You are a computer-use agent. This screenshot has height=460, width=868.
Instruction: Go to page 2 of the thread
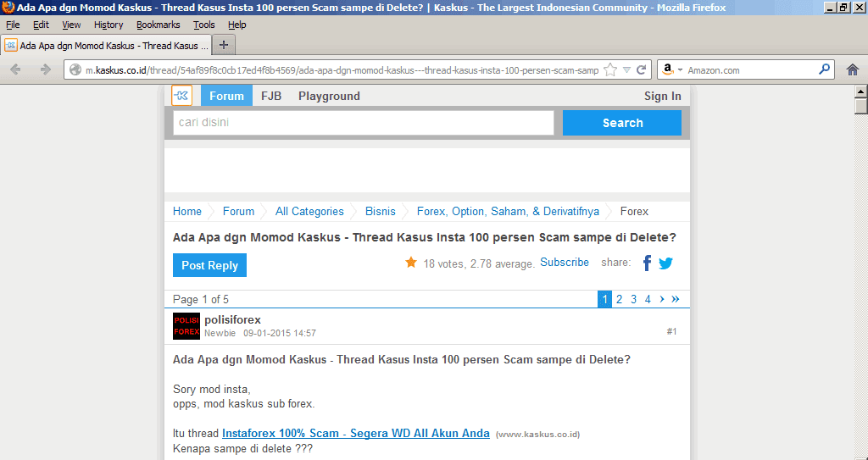point(620,300)
